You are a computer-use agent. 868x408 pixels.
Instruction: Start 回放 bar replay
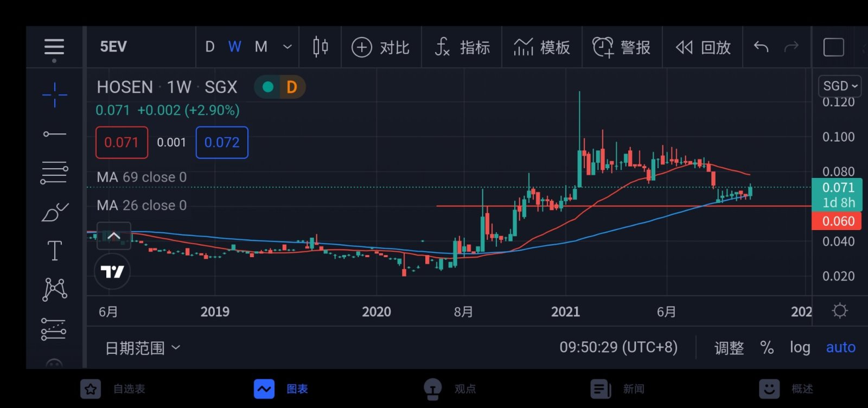click(703, 48)
